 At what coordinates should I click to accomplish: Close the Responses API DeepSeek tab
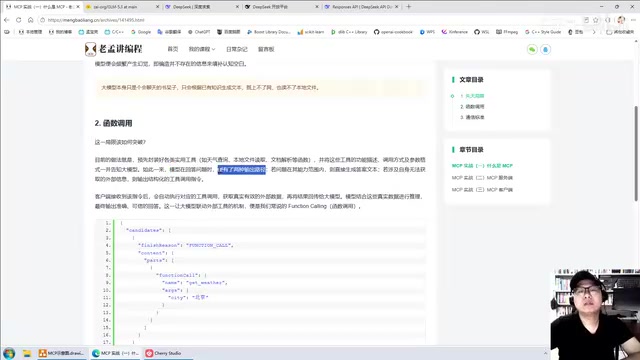(x=397, y=7)
